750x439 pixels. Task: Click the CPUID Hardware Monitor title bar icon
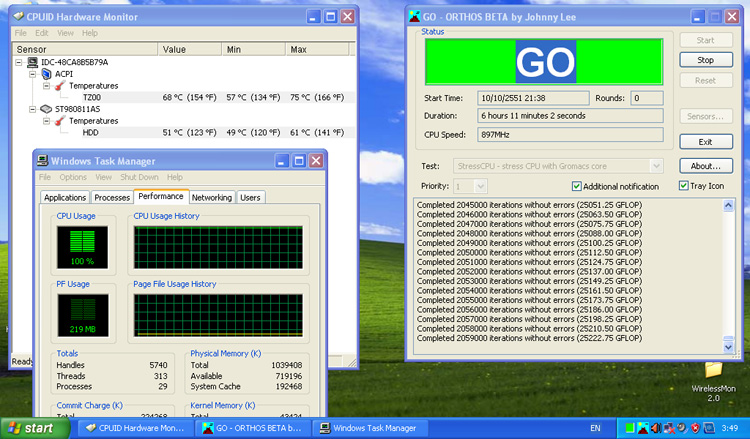coord(18,17)
